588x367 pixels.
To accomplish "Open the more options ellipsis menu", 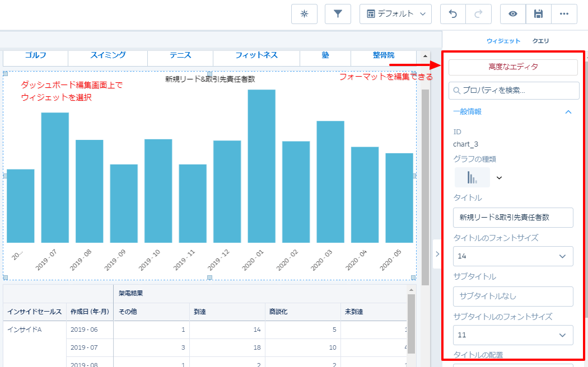I will pyautogui.click(x=564, y=14).
